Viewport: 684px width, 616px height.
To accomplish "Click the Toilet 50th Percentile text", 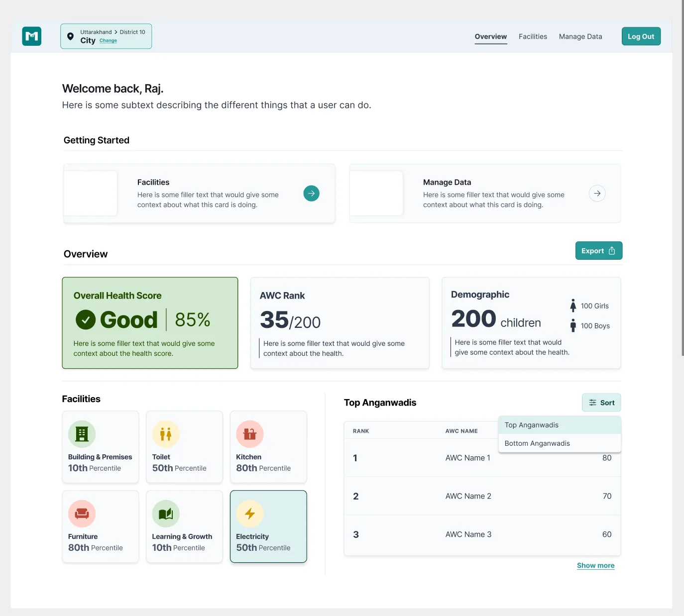I will coord(179,468).
